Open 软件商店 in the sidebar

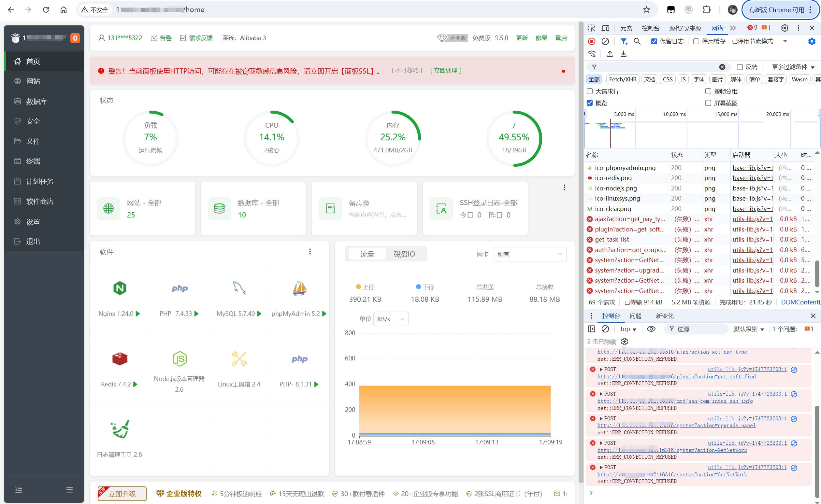coord(44,201)
